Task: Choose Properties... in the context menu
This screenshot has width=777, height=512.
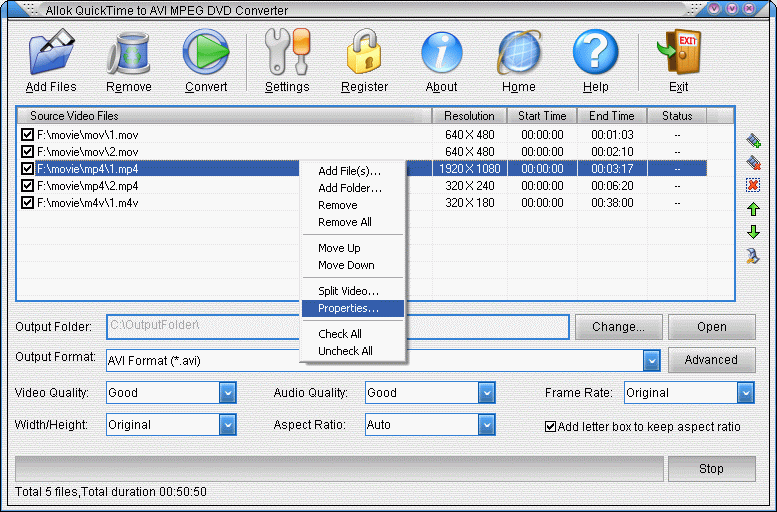Action: click(348, 308)
